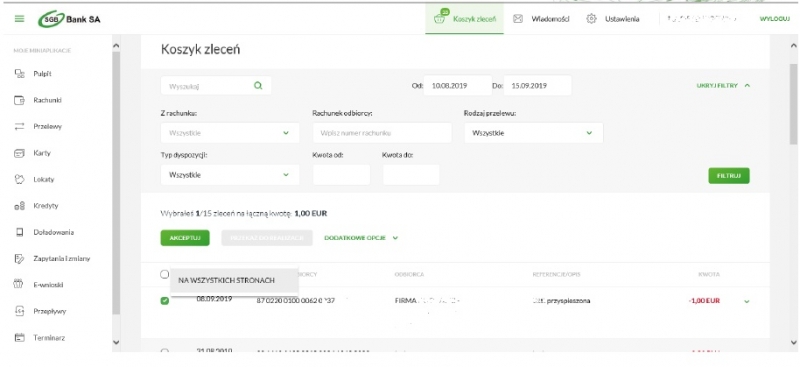
Task: Open Terminarz calendar icon
Action: [19, 337]
